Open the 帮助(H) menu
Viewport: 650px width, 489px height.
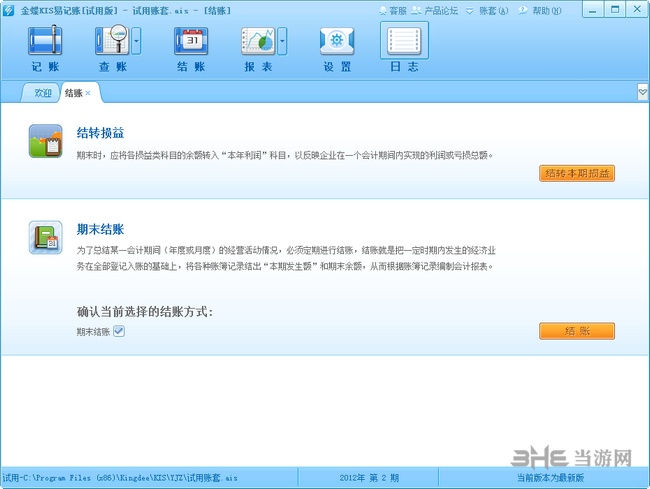[x=540, y=11]
